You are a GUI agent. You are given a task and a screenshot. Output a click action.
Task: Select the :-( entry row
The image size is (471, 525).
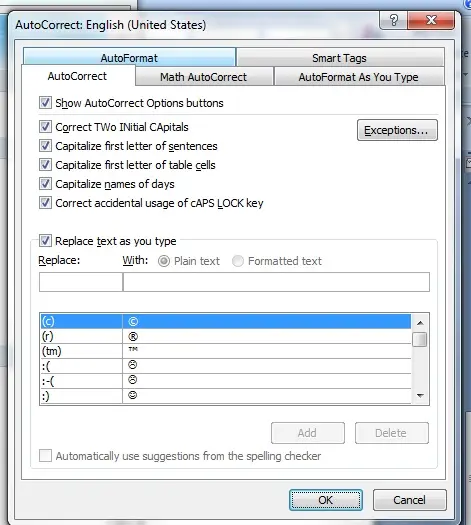coord(225,381)
